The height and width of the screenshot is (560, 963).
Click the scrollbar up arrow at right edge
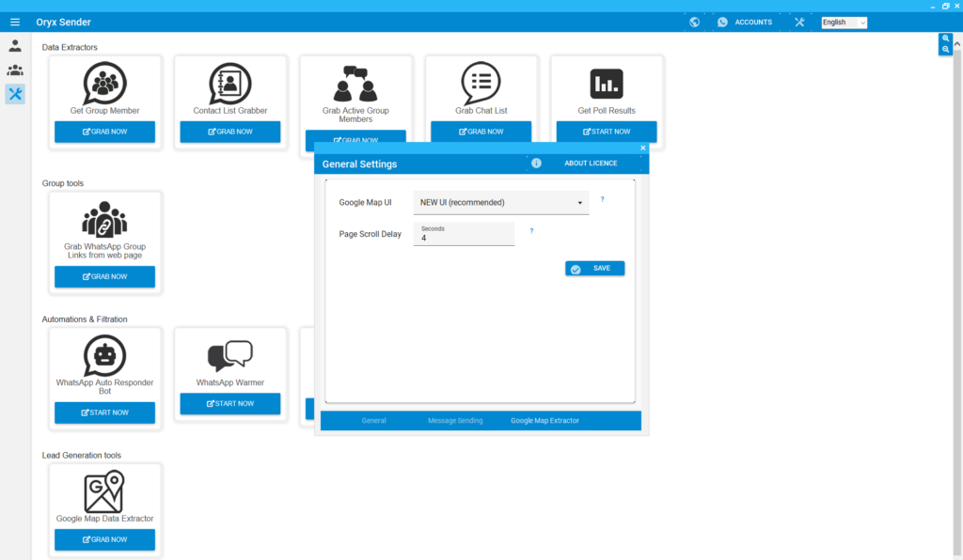coord(956,44)
